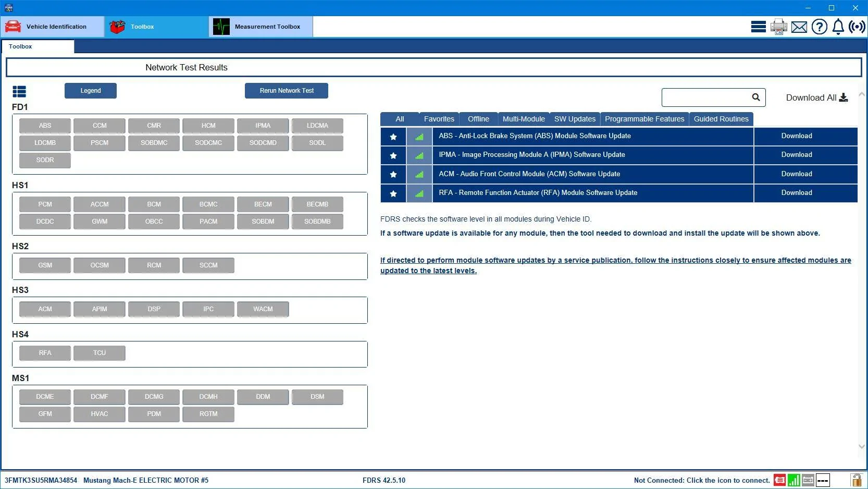Click the VIN 3FMTK3SU5RMA34854 in status bar
The height and width of the screenshot is (489, 868).
click(41, 480)
